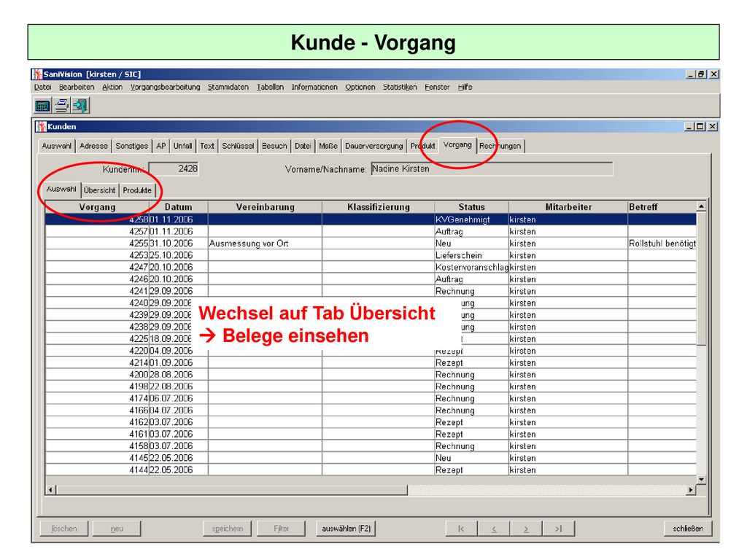Click the horizontal scrollbar thumb
Image resolution: width=747 pixels, height=560 pixels.
pyautogui.click(x=232, y=489)
